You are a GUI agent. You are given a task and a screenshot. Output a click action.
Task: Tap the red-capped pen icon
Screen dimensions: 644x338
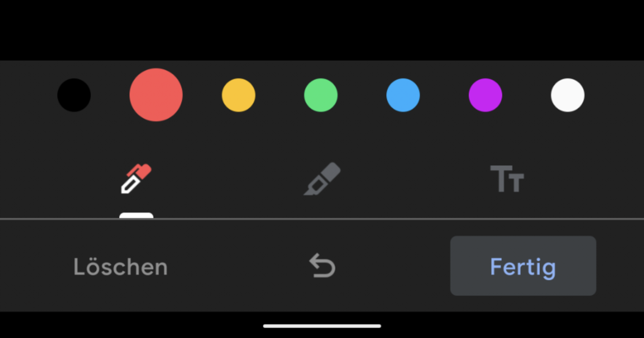[136, 179]
